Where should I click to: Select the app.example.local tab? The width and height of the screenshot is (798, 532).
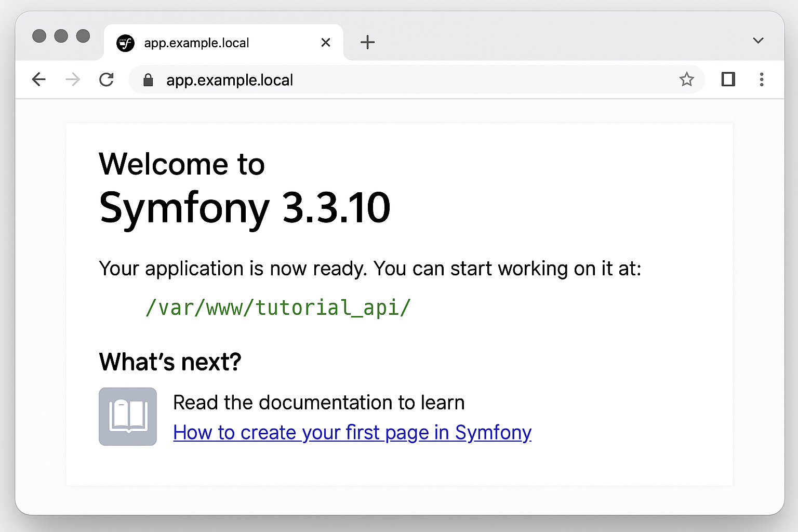[223, 43]
